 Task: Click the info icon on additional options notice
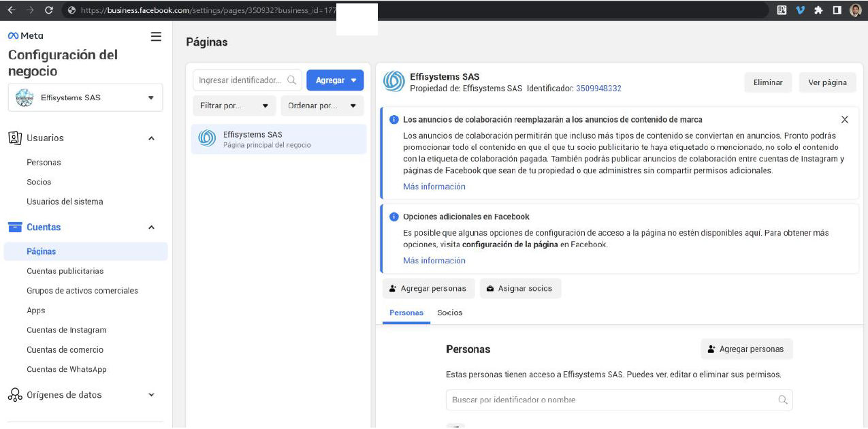coord(393,217)
